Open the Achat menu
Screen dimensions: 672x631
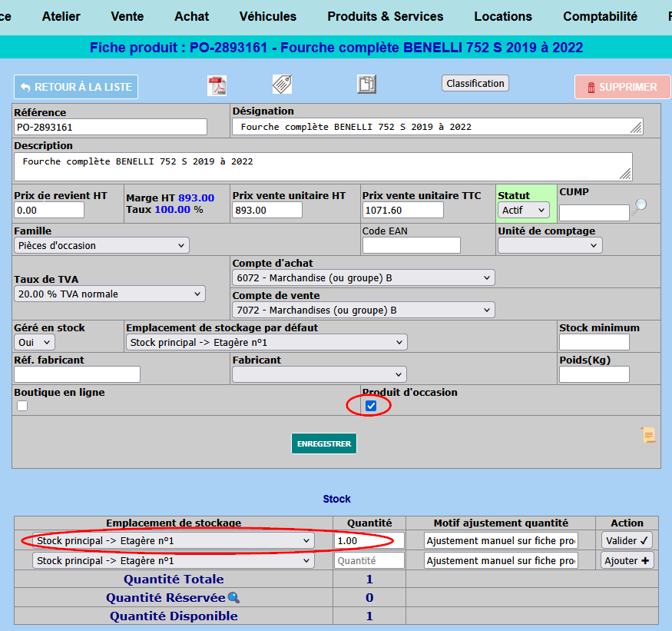[191, 16]
